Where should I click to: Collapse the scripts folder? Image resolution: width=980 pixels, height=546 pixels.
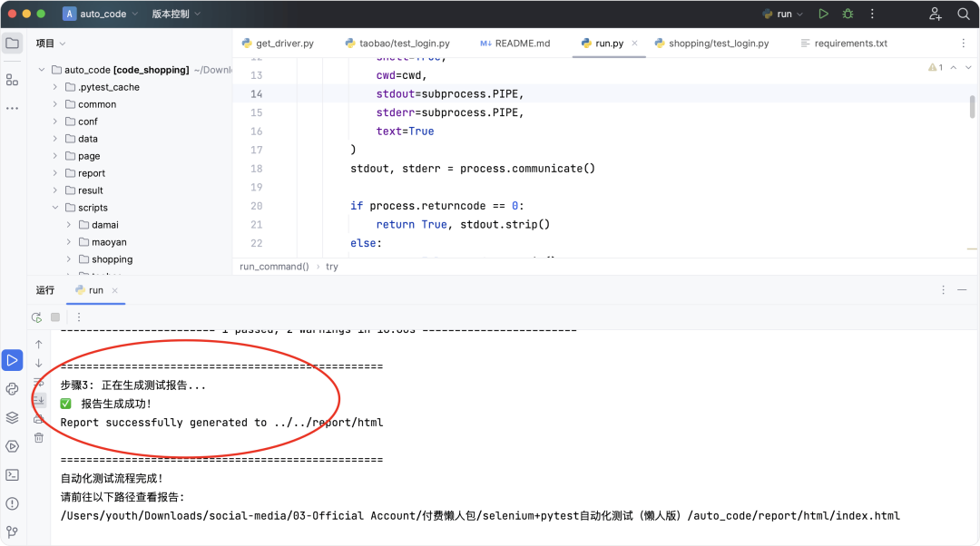55,208
